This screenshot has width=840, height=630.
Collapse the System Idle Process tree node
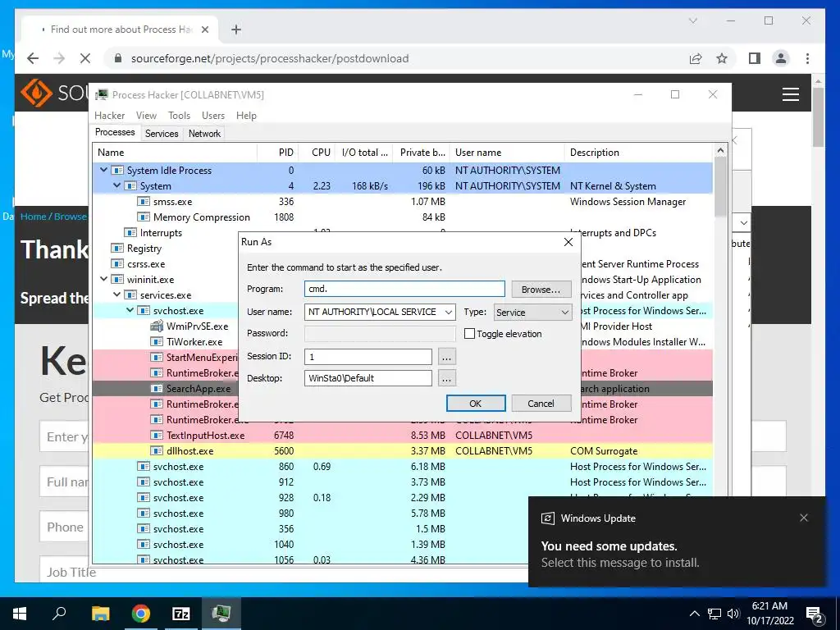point(103,170)
